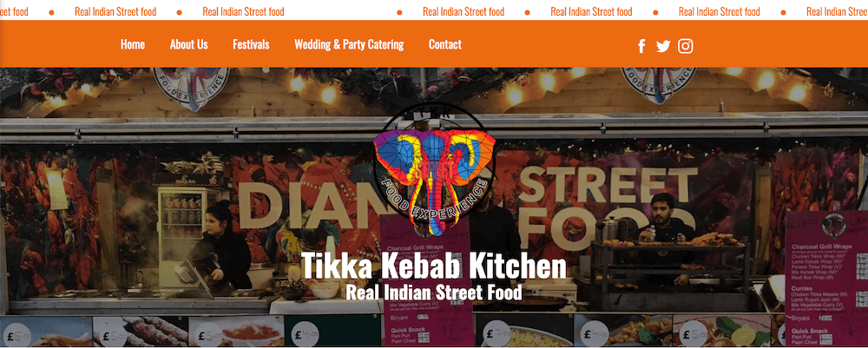The height and width of the screenshot is (348, 868).
Task: Click the elephant sign at top right of stall
Action: coord(659,83)
